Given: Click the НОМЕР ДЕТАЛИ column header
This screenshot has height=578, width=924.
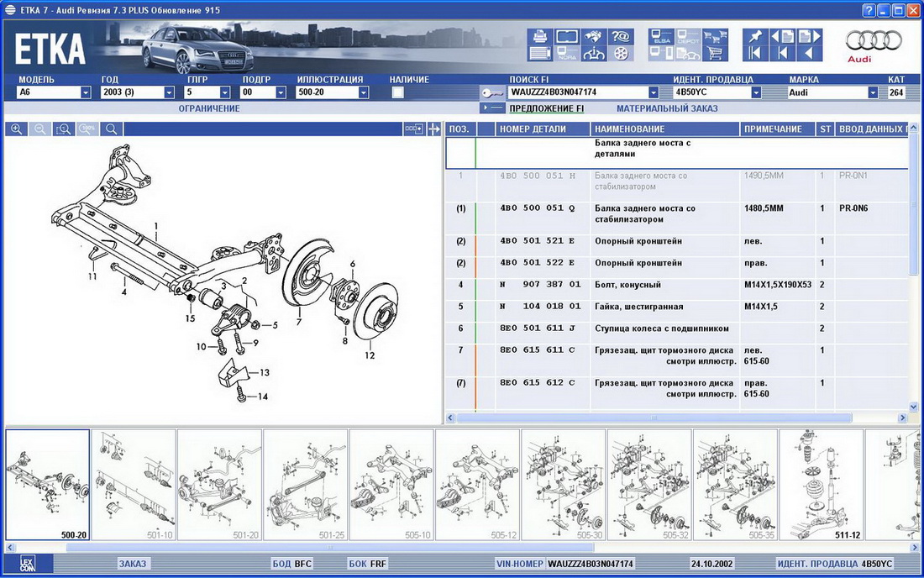Looking at the screenshot, I should pos(542,129).
